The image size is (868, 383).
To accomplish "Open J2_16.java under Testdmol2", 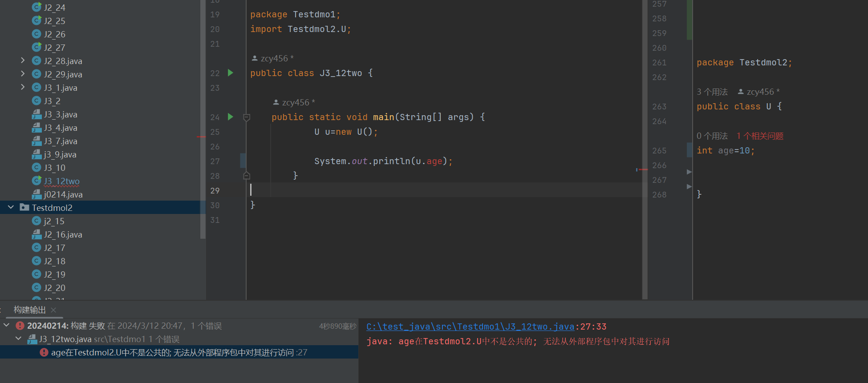I will pyautogui.click(x=63, y=234).
